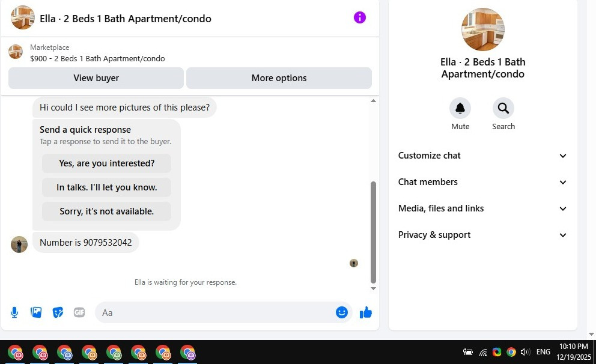This screenshot has height=364, width=596.
Task: Open volume control in system tray
Action: pyautogui.click(x=525, y=352)
